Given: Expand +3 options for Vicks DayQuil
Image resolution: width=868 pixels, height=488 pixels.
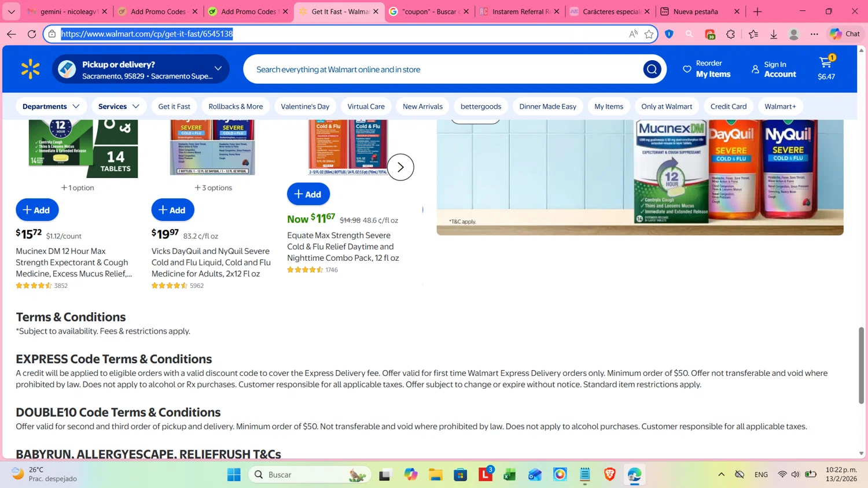Looking at the screenshot, I should [x=213, y=188].
